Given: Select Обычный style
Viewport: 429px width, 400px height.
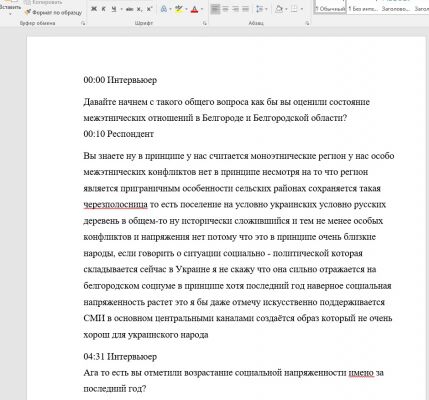Looking at the screenshot, I should pos(330,7).
